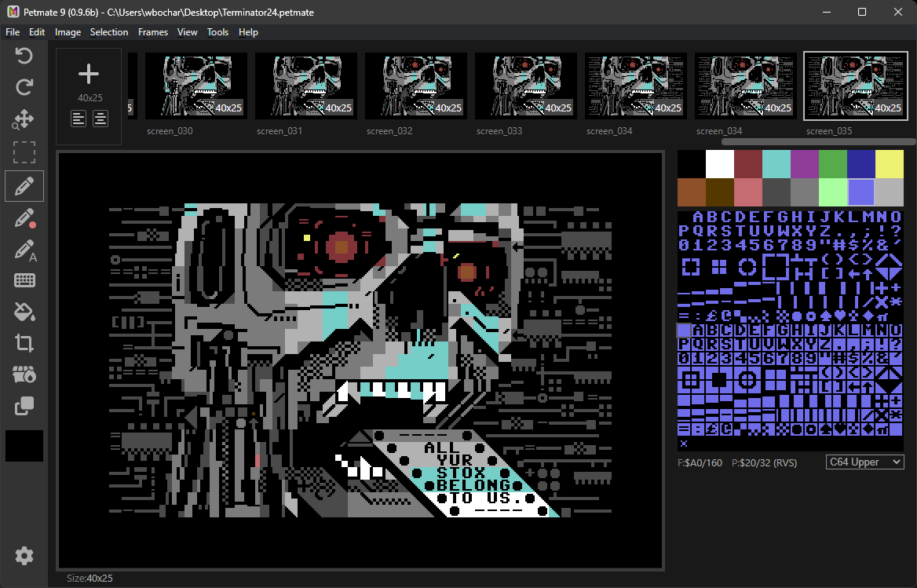The image size is (917, 588).
Task: Select the Colorize pencil tool
Action: tap(24, 218)
